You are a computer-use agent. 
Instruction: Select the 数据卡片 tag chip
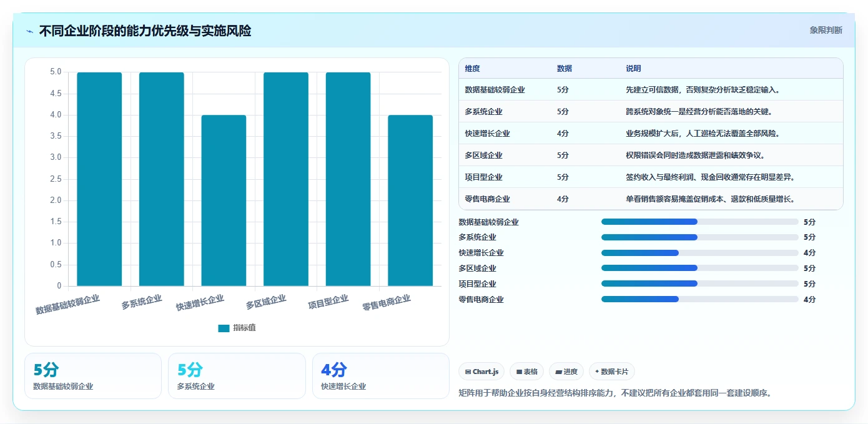tap(612, 372)
